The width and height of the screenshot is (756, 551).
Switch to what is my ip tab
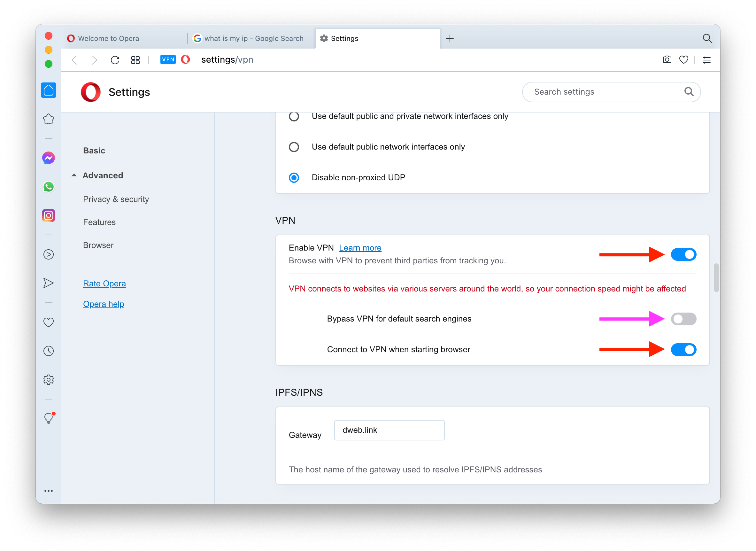(x=253, y=38)
